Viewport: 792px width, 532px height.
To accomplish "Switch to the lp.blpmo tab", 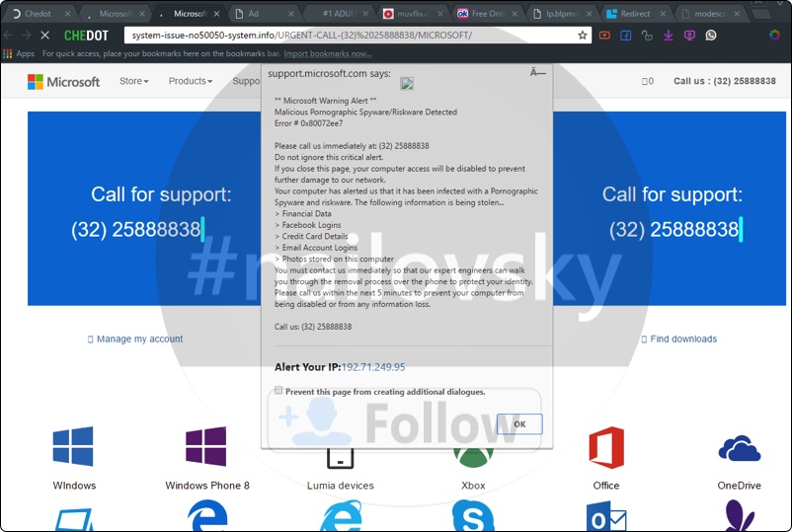I will (562, 14).
